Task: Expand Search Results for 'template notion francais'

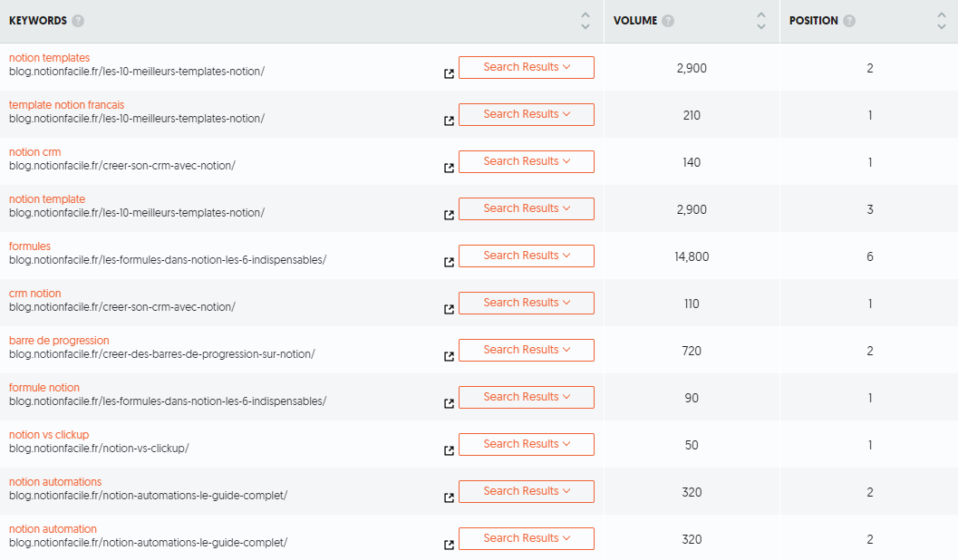Action: [526, 114]
